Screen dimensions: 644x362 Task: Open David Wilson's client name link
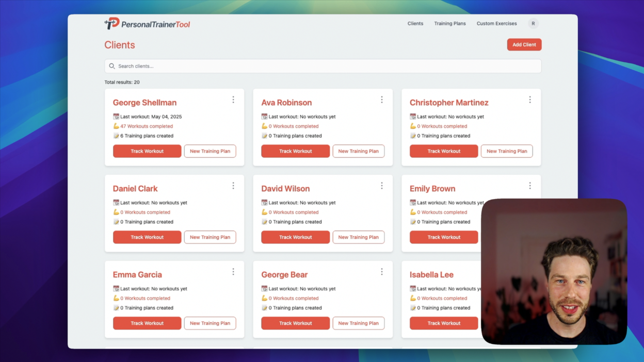285,189
